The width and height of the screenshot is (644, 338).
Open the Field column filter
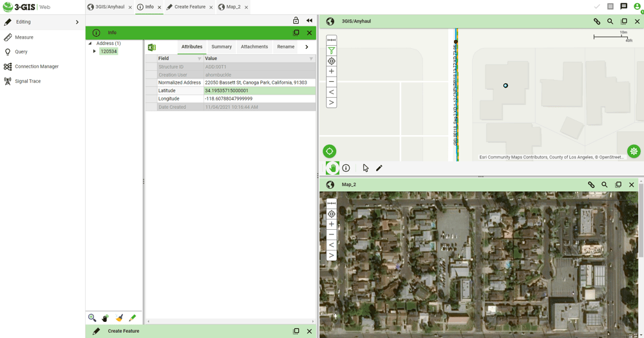200,59
